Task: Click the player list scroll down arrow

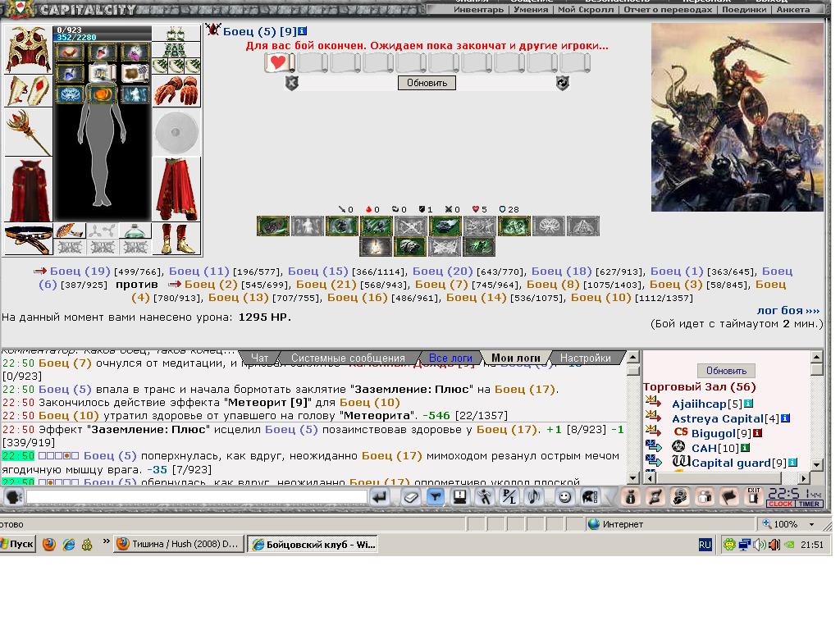Action: 816,464
